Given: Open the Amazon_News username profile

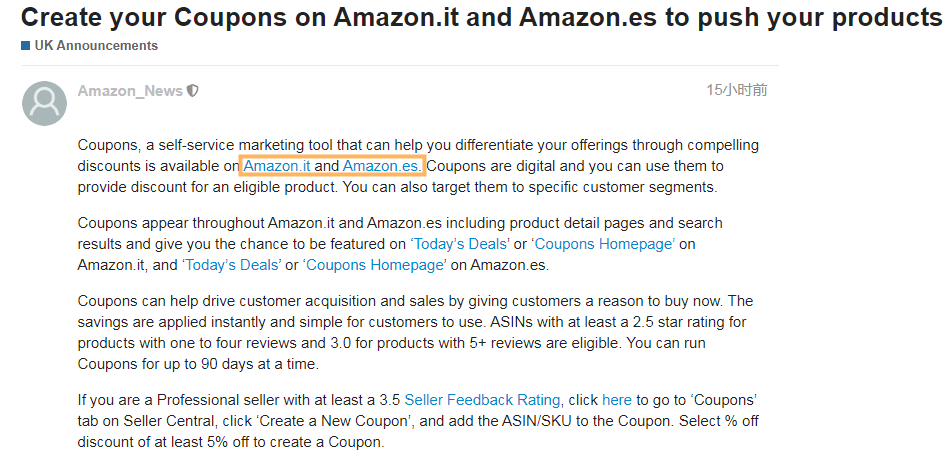Looking at the screenshot, I should (x=130, y=91).
